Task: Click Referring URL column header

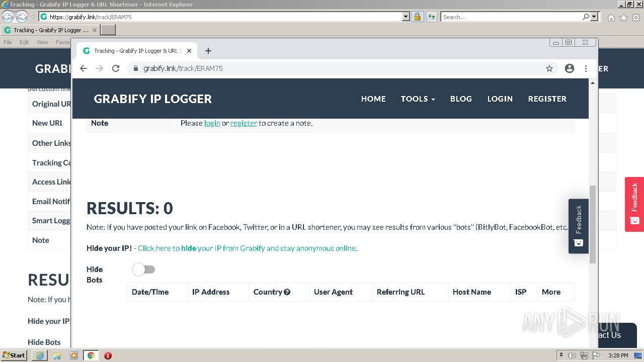Action: [411, 292]
